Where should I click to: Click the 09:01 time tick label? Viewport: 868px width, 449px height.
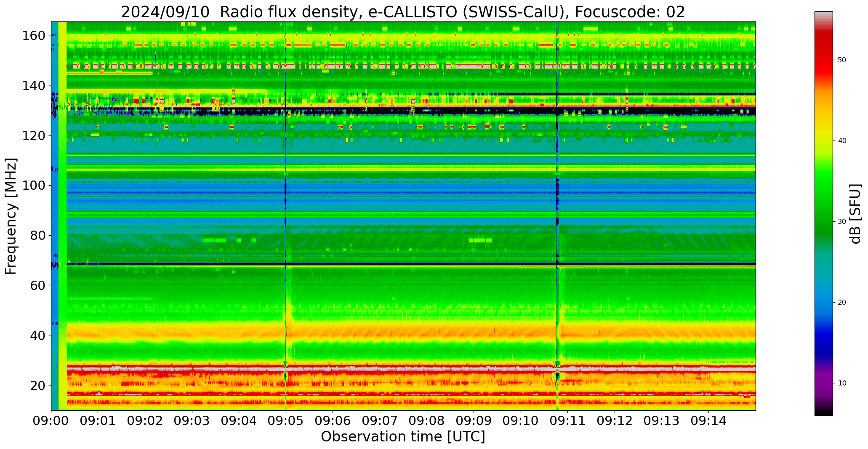98,421
